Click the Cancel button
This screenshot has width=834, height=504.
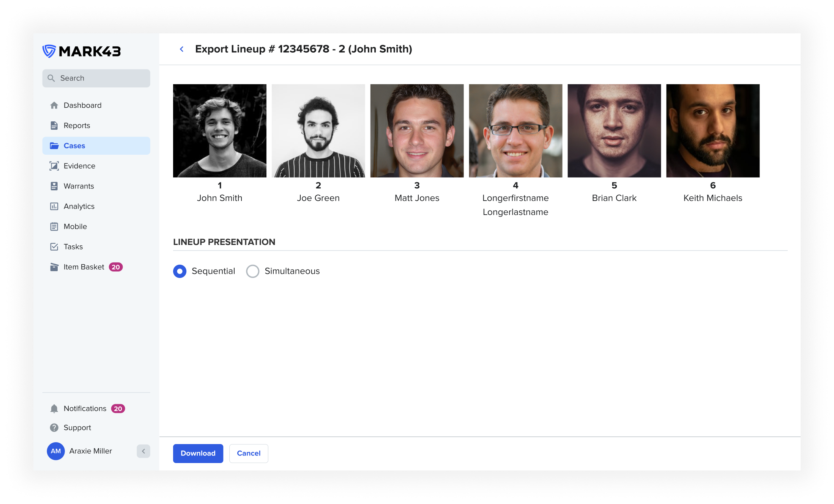coord(249,454)
